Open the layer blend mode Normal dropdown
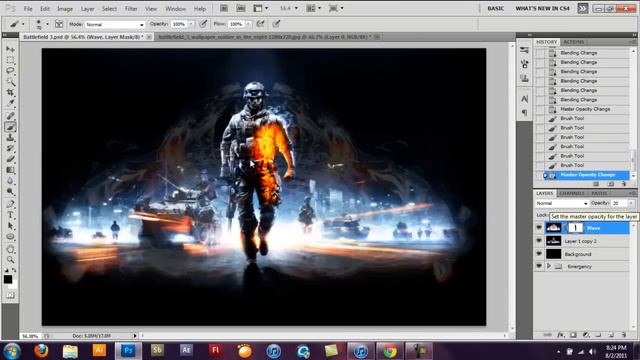 tap(562, 203)
